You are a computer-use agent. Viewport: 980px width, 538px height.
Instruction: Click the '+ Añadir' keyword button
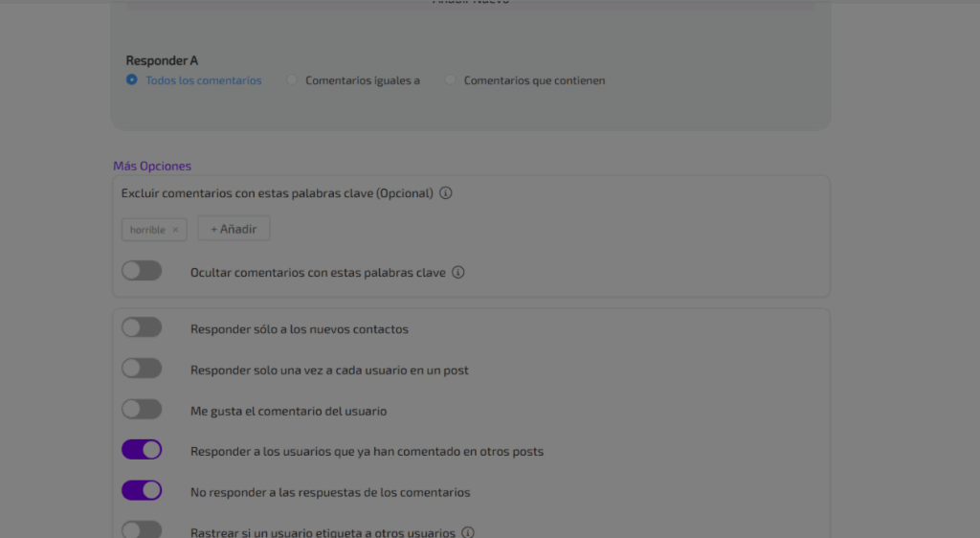tap(234, 230)
